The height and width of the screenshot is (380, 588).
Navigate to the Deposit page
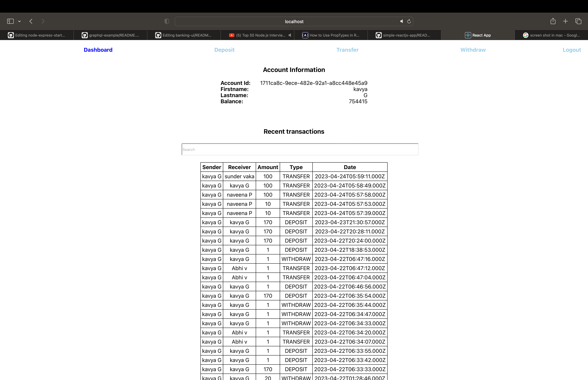click(224, 50)
